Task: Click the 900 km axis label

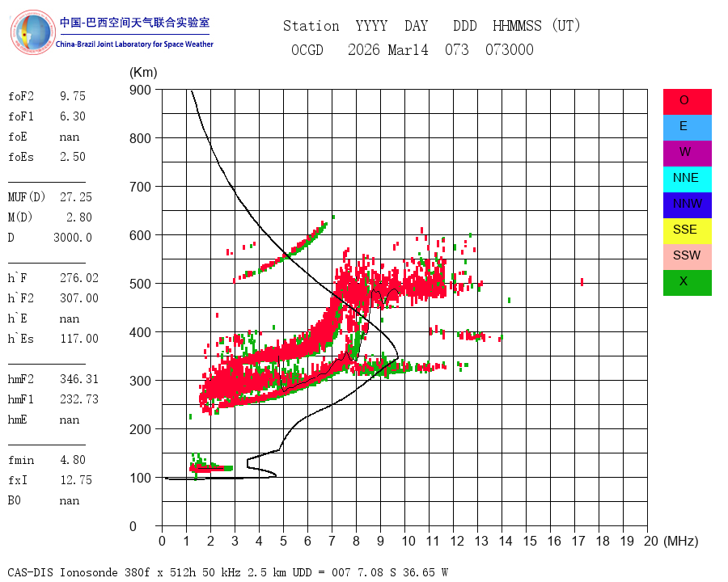Action: tap(140, 90)
